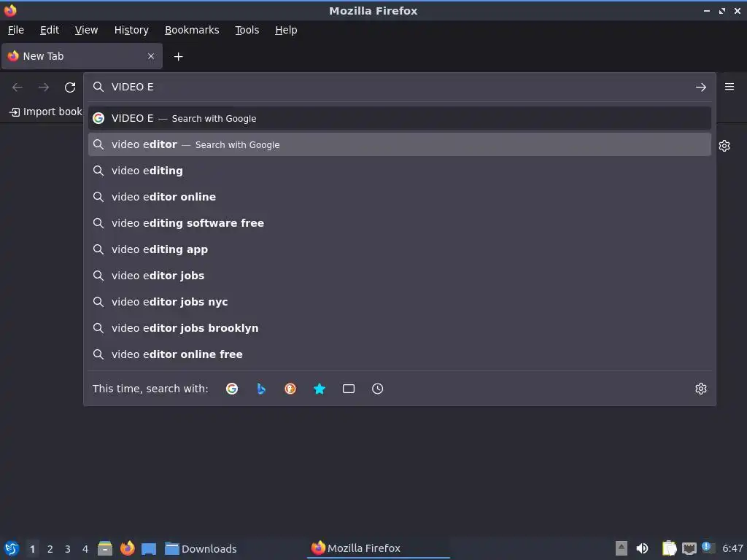Open the Bookmarks menu
The height and width of the screenshot is (560, 747).
[x=192, y=30]
